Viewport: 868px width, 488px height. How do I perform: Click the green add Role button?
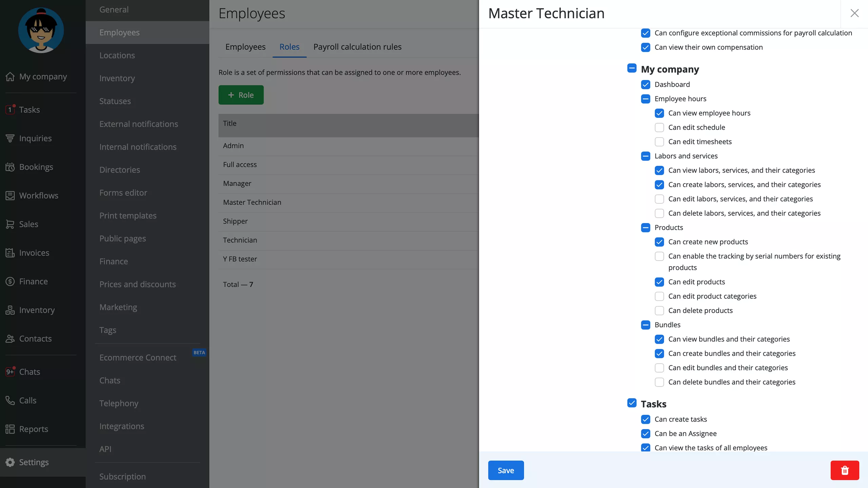tap(241, 95)
